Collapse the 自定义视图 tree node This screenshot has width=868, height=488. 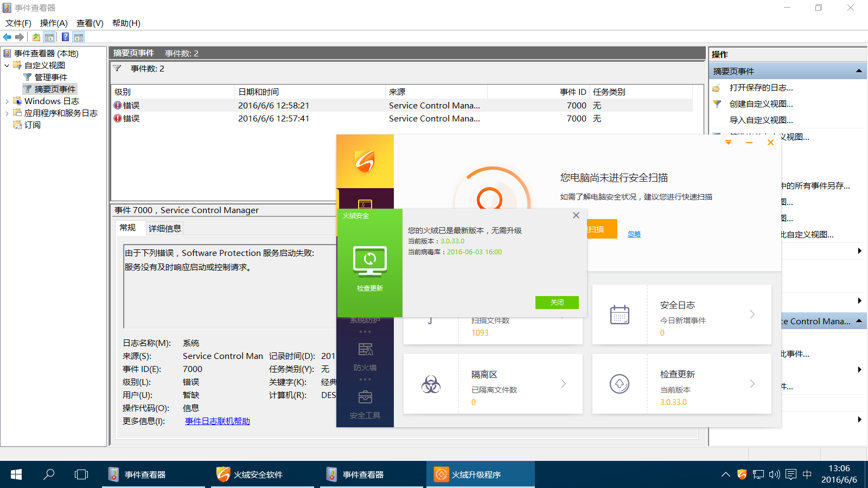click(7, 66)
